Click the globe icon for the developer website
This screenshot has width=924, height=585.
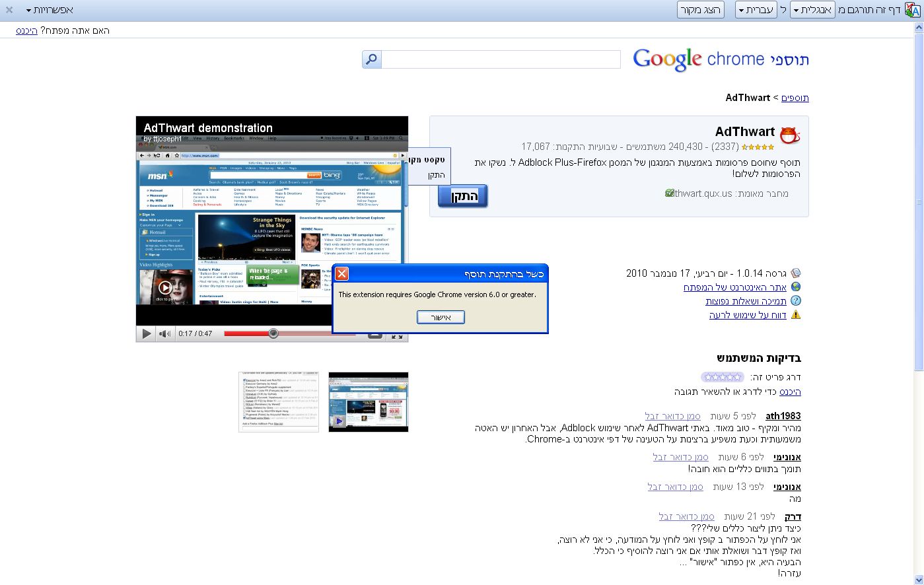[795, 287]
